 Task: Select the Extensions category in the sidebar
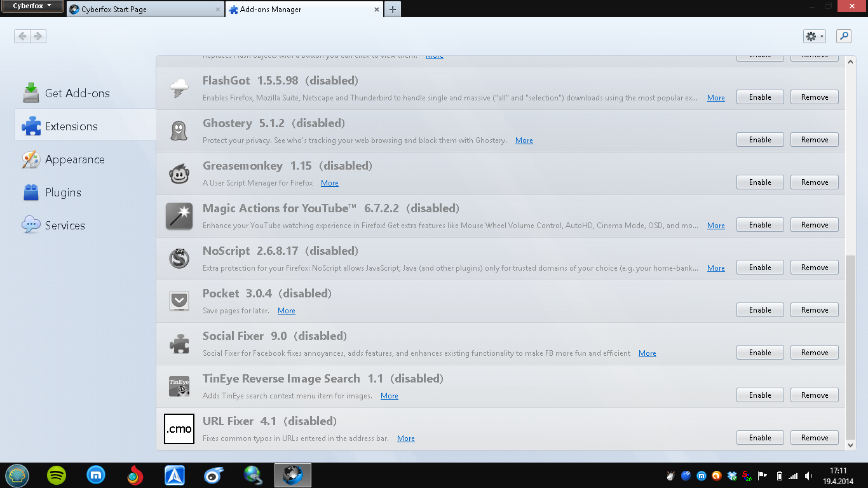[x=85, y=126]
